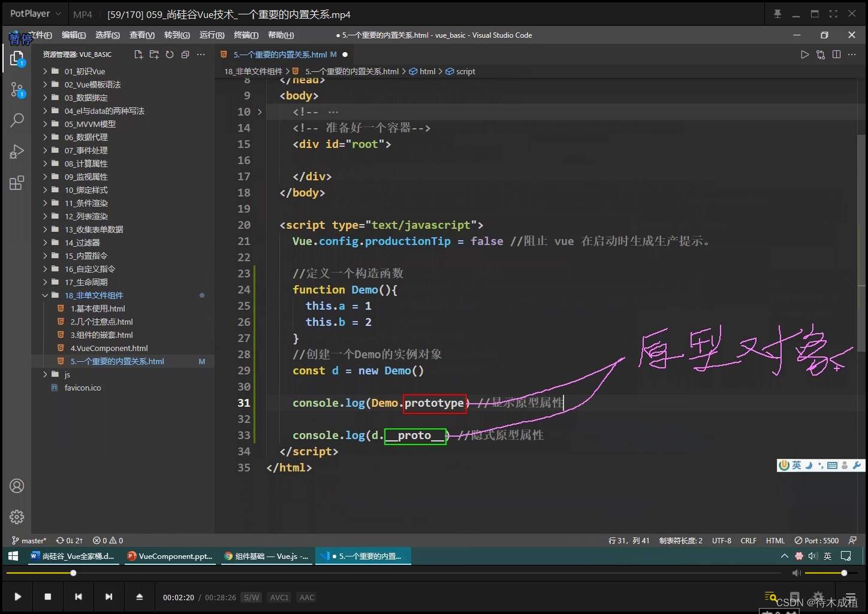Toggle PotPlayer fullscreen mode
Viewport: 868px width, 614px height.
point(833,14)
